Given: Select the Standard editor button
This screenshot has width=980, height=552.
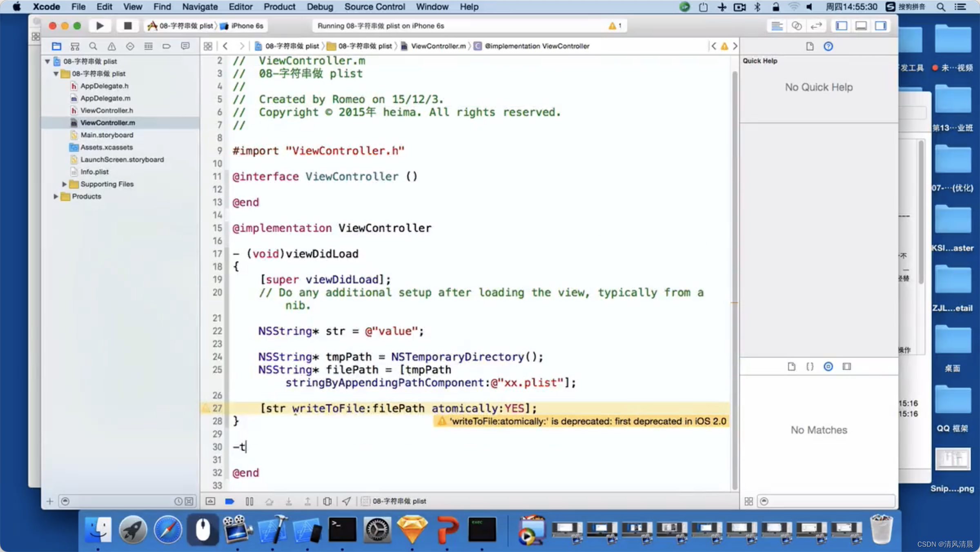Looking at the screenshot, I should pos(777,26).
